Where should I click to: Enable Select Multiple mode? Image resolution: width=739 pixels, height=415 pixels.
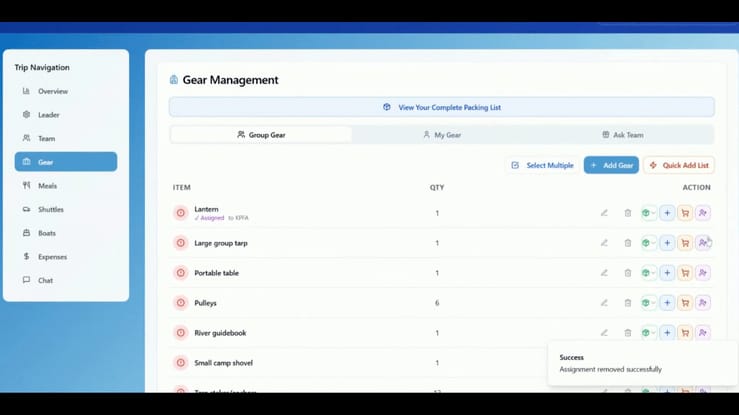[x=542, y=165]
